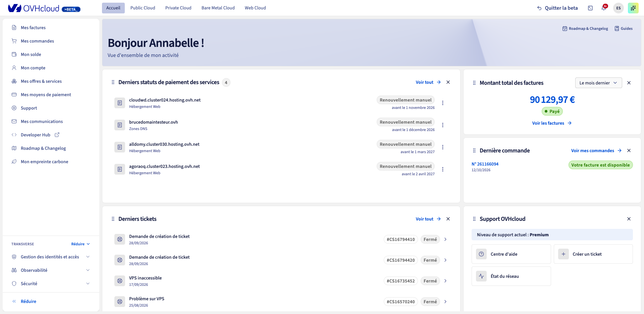The width and height of the screenshot is (644, 314).
Task: Click drag handle of Support OVHcloud widget
Action: pyautogui.click(x=474, y=219)
